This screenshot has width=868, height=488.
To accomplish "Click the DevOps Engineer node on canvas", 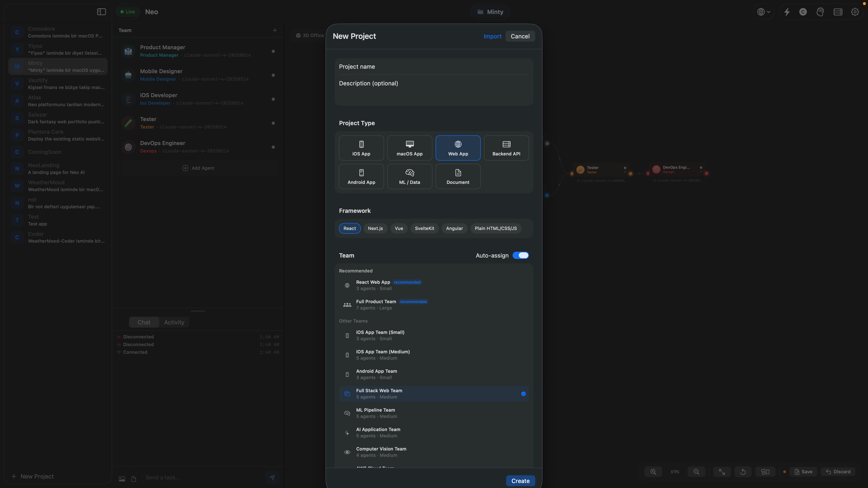I will [677, 169].
